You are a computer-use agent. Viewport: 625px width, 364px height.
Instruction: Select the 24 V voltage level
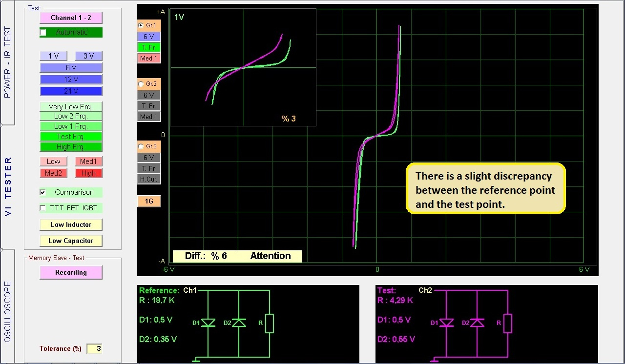(x=71, y=91)
